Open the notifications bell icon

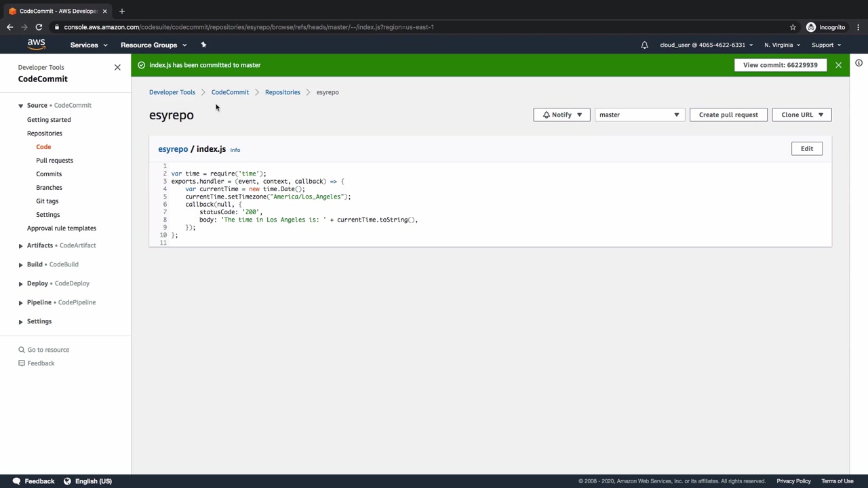click(x=644, y=45)
